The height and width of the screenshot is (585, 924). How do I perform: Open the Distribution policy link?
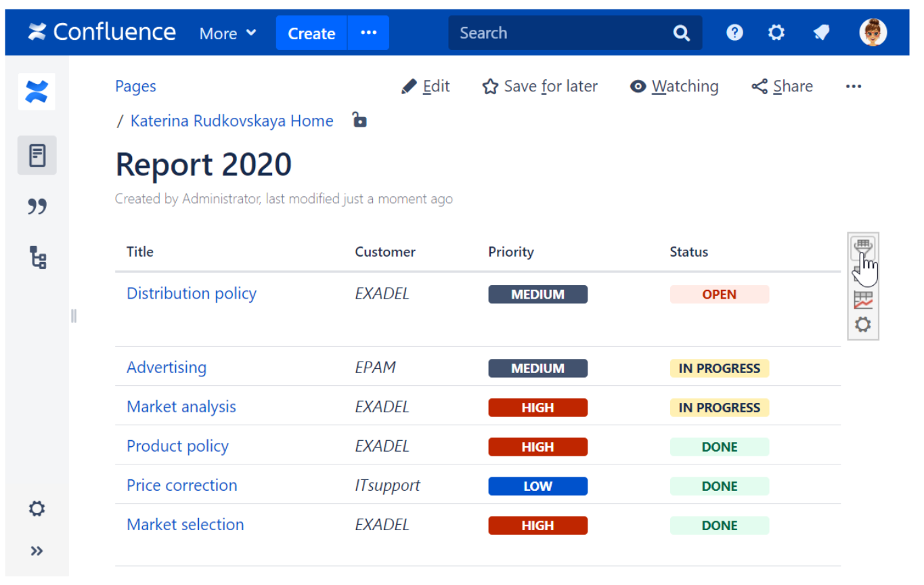pyautogui.click(x=192, y=293)
